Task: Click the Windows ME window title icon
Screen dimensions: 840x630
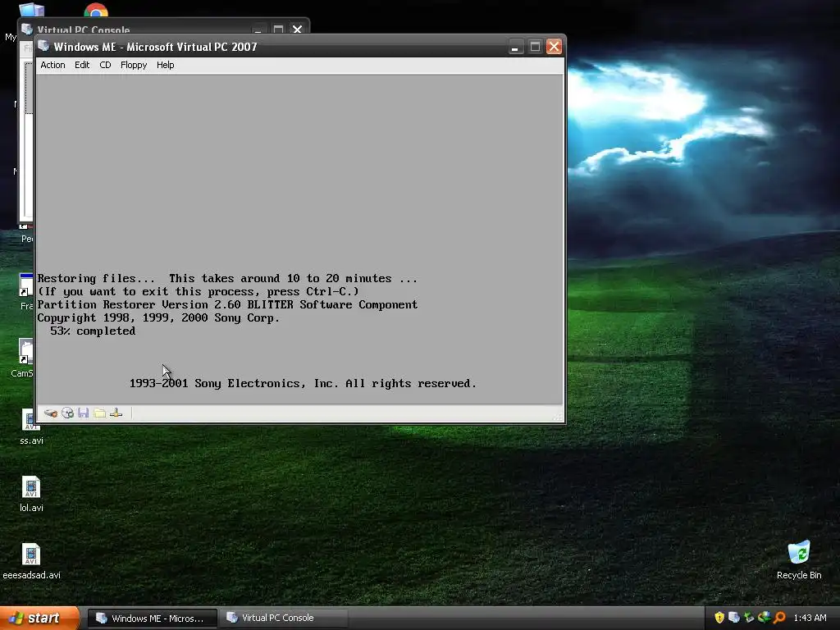Action: point(44,47)
